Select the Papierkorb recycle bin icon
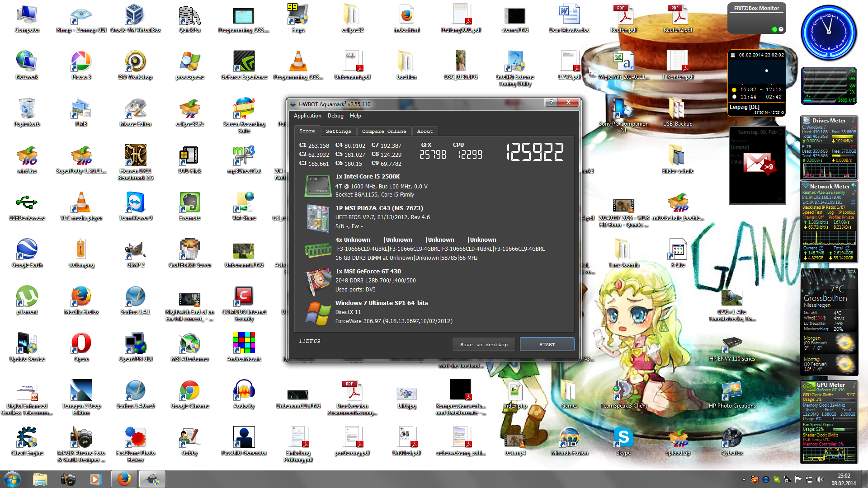The width and height of the screenshot is (868, 488). coord(27,113)
